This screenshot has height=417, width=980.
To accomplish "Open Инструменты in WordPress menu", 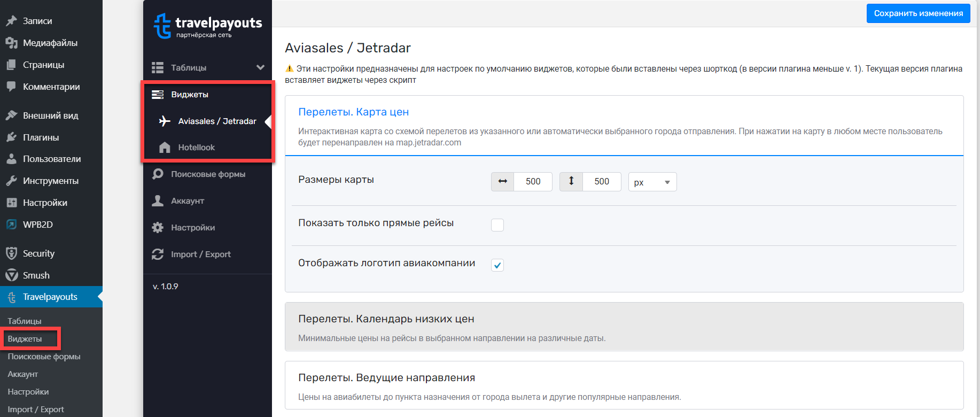I will tap(51, 181).
